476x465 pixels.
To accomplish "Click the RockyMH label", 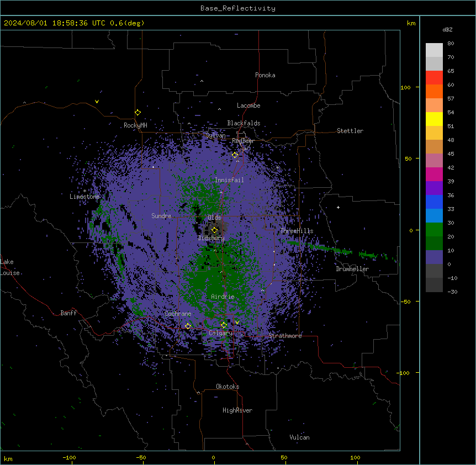I will coord(135,125).
